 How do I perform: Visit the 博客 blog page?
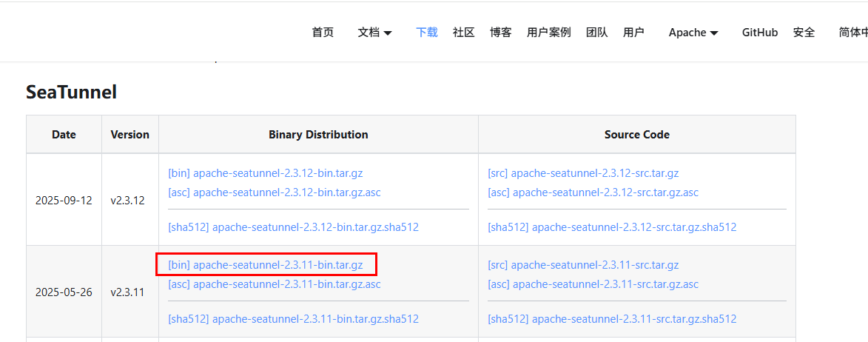(x=500, y=33)
